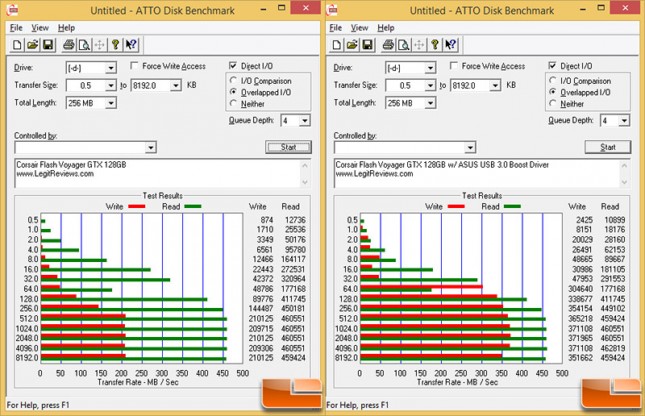645x416 pixels.
Task: Click Print icon in left window toolbar
Action: [69, 44]
